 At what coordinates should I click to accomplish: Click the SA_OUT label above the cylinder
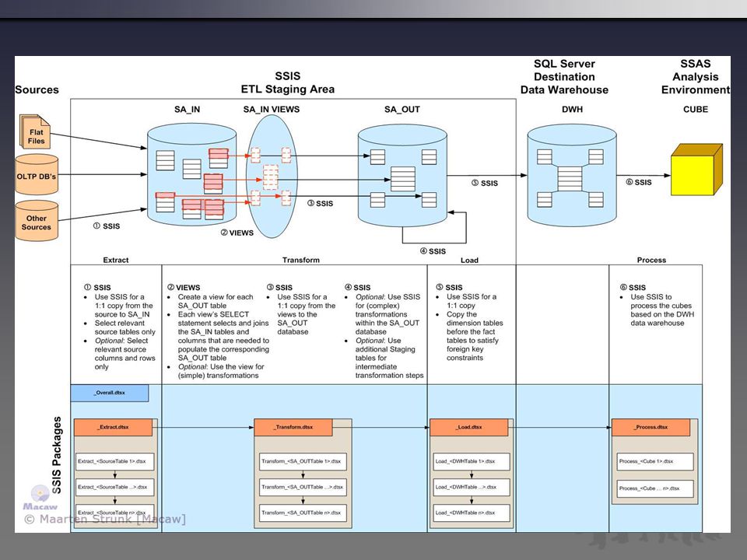[x=402, y=110]
